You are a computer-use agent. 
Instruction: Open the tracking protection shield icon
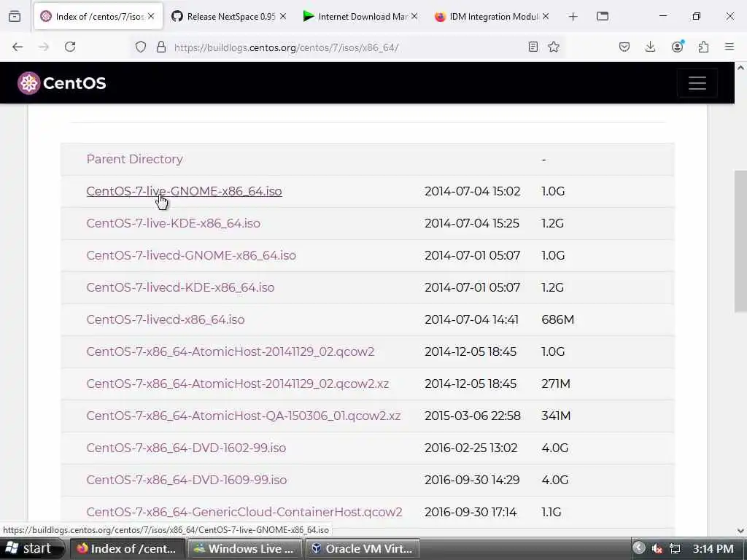[x=141, y=47]
